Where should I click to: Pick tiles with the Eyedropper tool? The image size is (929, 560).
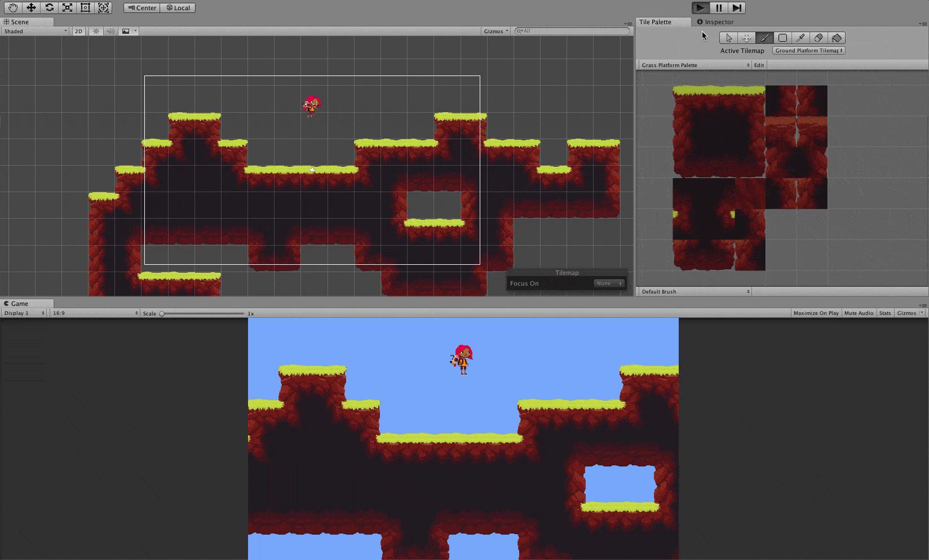pos(800,38)
